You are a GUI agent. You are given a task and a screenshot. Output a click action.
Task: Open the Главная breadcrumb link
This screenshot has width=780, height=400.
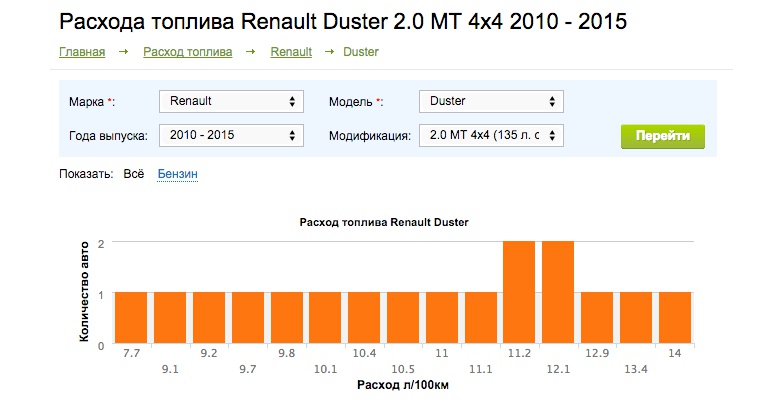pyautogui.click(x=82, y=52)
